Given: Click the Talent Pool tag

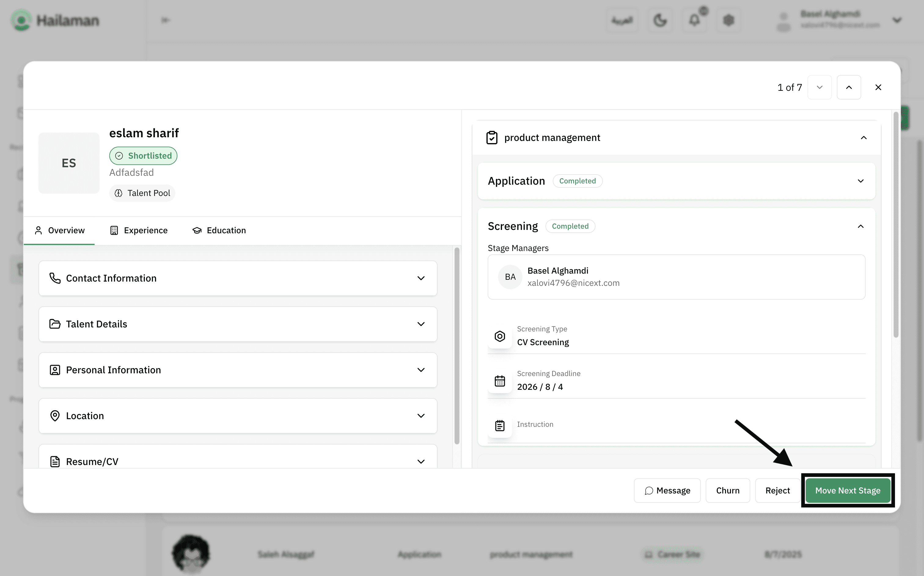Looking at the screenshot, I should click(x=142, y=193).
